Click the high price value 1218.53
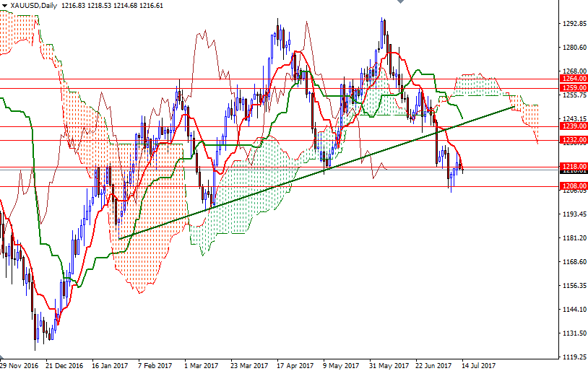This screenshot has height=371, width=588. (100, 6)
